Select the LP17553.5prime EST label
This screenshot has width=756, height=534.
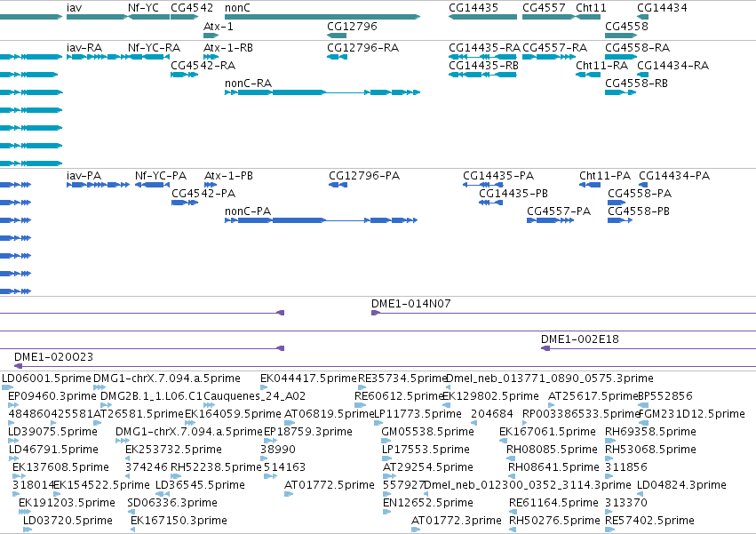point(426,449)
